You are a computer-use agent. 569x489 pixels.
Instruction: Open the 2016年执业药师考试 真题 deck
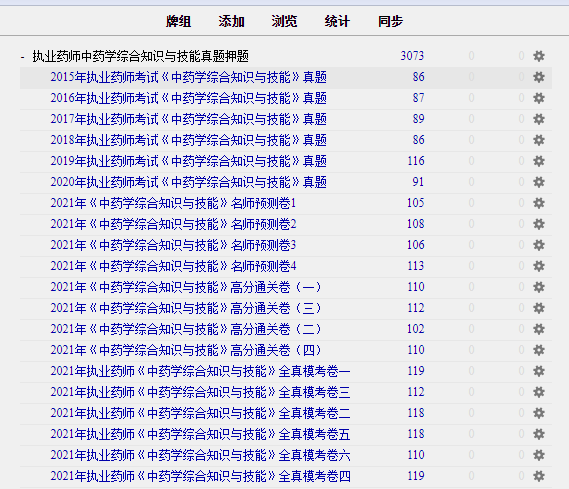click(189, 98)
